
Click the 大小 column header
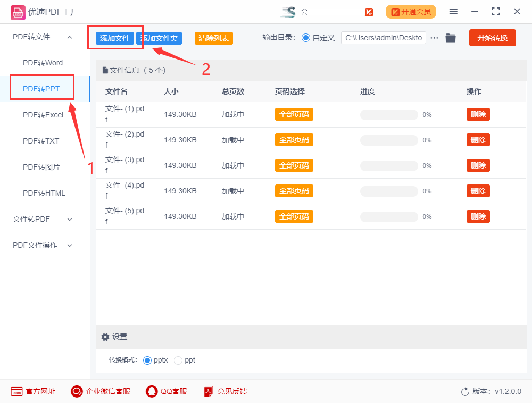point(171,91)
